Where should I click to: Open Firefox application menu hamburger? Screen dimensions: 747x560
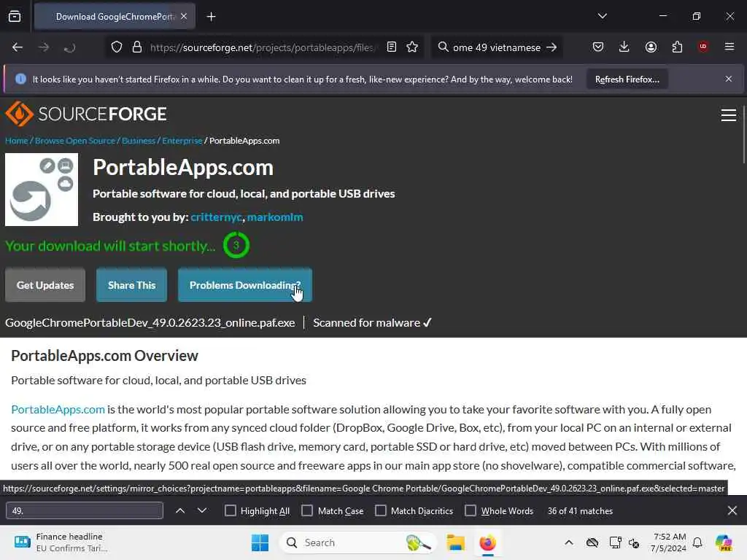729,47
